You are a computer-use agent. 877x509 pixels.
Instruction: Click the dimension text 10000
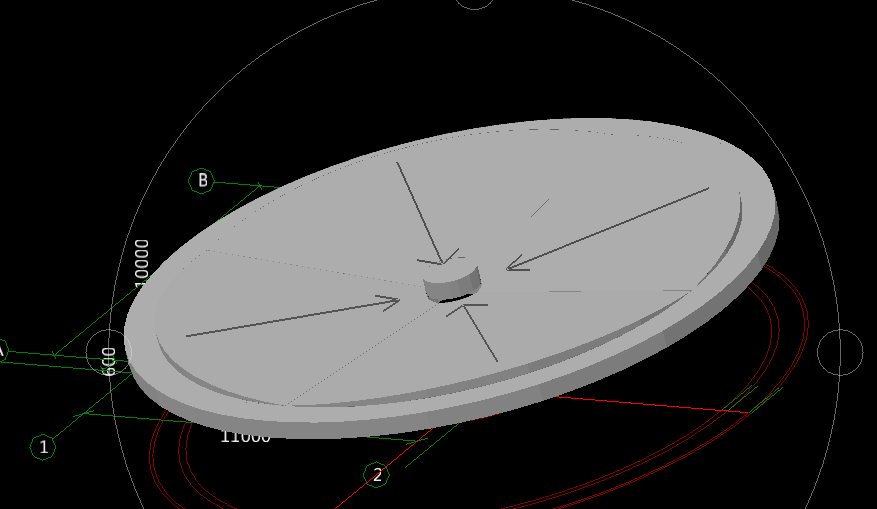[x=142, y=262]
